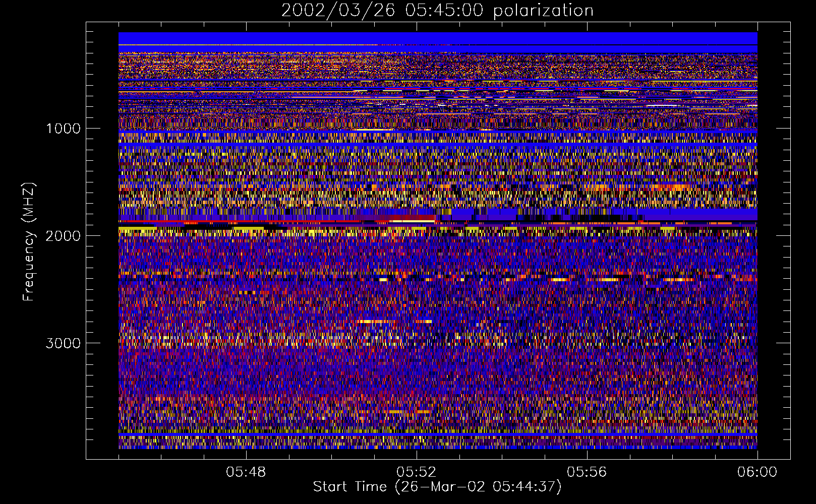Click the '06:00' time tick label
This screenshot has width=816, height=504.
tap(757, 472)
